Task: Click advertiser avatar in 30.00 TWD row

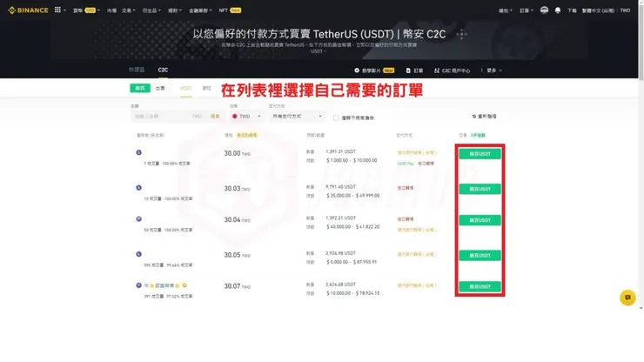Action: tap(139, 152)
